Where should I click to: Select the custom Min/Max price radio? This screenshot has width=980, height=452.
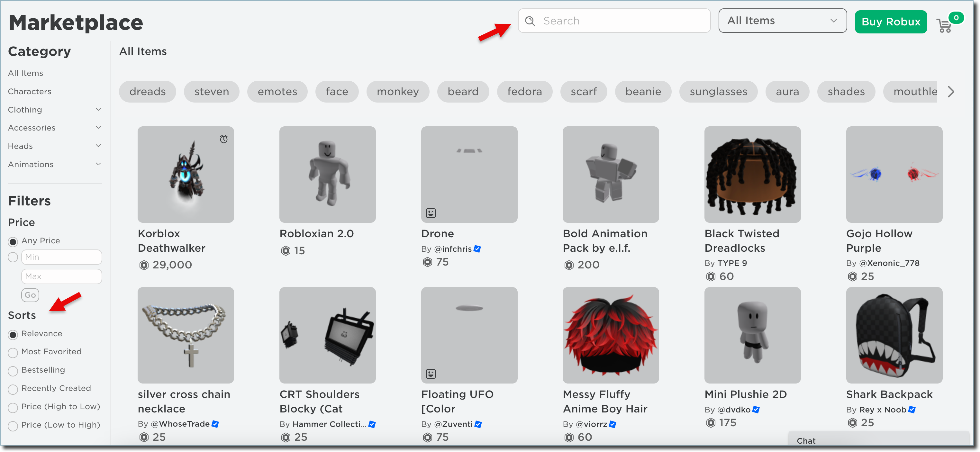(13, 257)
